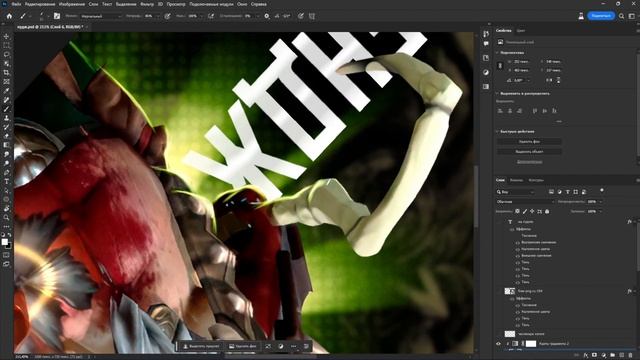The image size is (640, 360).
Task: Toggle lock all for layer
Action: [x=547, y=211]
